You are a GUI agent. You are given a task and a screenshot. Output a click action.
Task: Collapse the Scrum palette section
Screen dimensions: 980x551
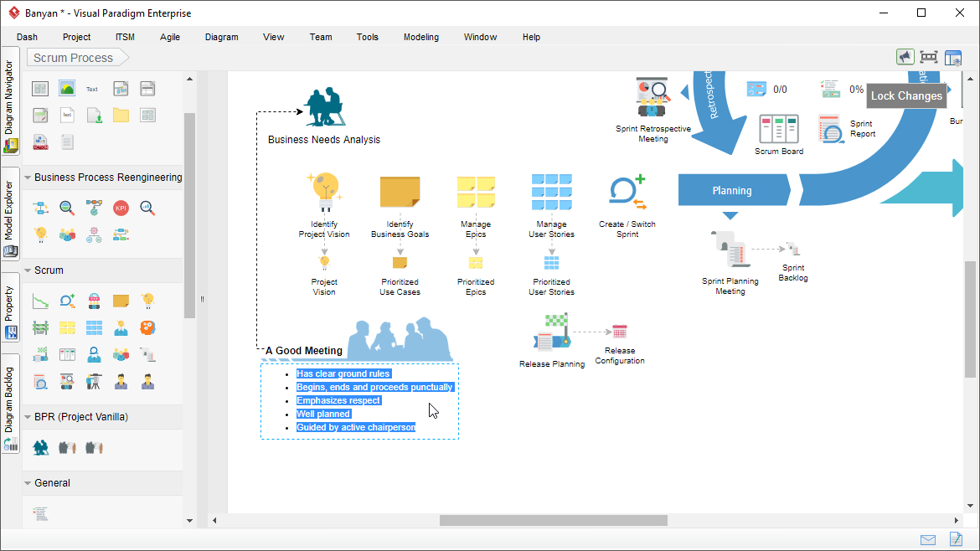tap(28, 270)
